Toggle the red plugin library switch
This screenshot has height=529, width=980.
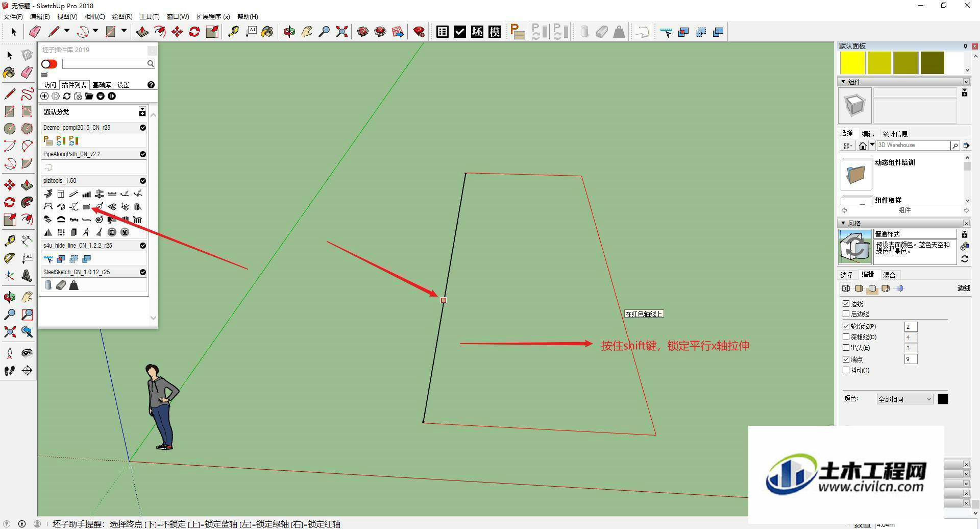point(50,64)
